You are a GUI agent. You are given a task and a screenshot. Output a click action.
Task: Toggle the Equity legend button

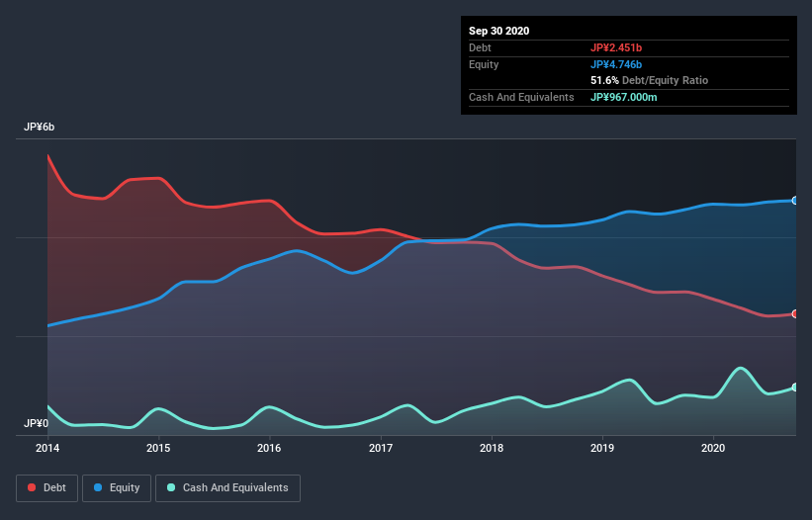pos(117,488)
